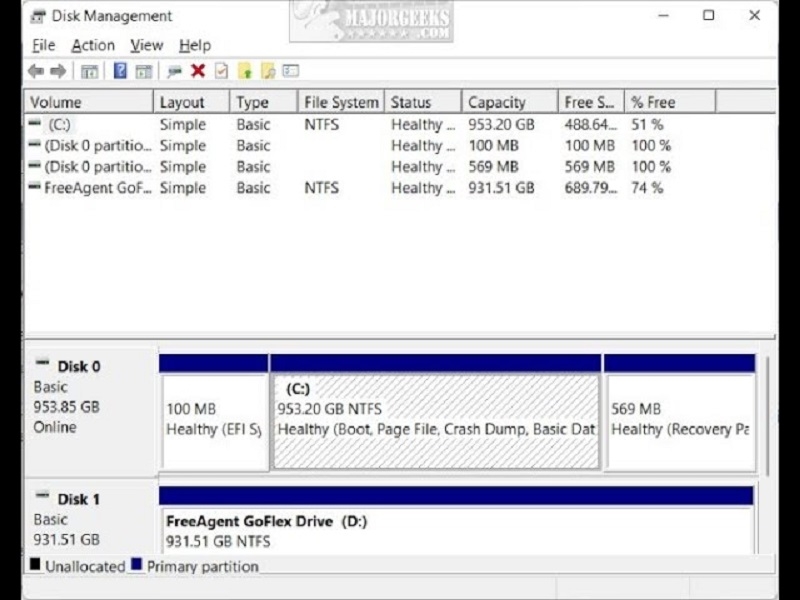Click the yellow folder search icon
Screen dimensions: 800x600
(268, 71)
